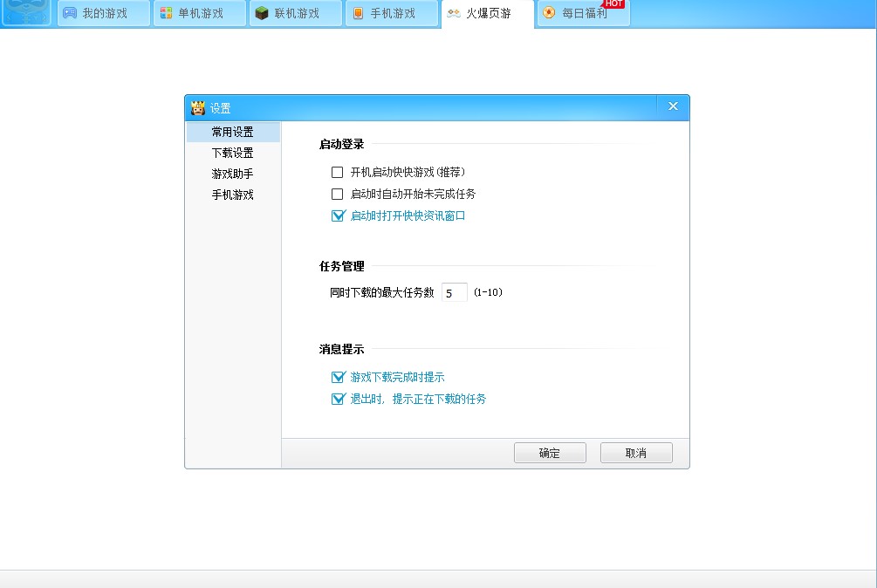Click the sun icon on 每日福利 tab

549,13
